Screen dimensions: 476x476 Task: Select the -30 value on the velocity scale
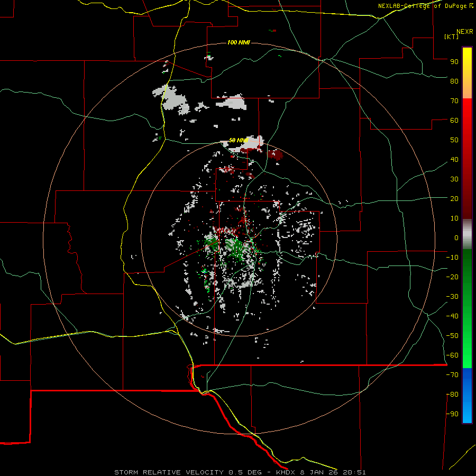[452, 297]
